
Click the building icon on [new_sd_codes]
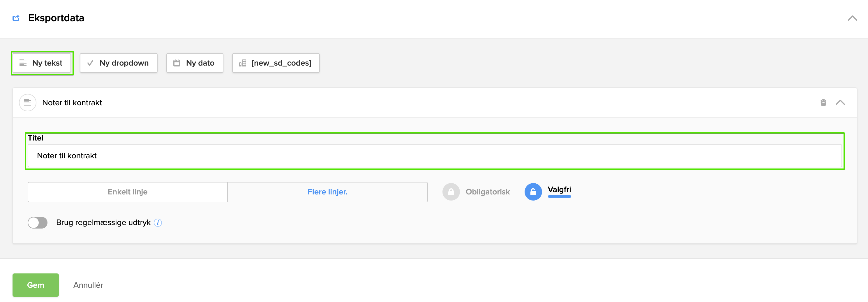pos(243,63)
